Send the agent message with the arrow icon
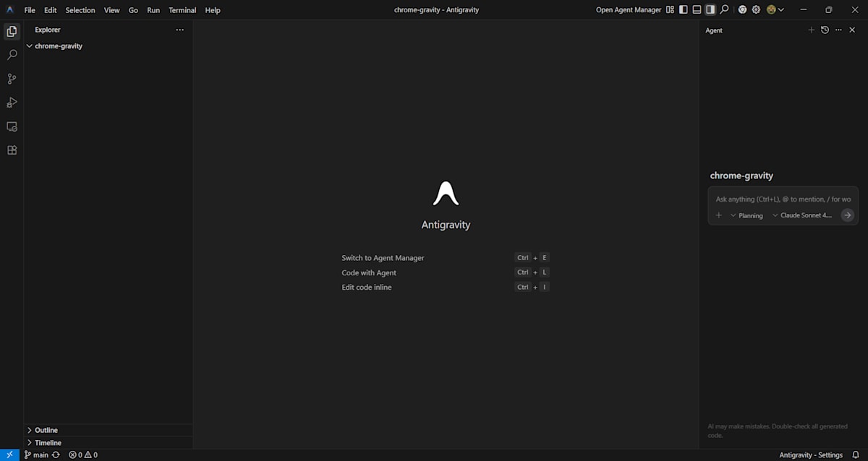The height and width of the screenshot is (461, 868). point(846,215)
